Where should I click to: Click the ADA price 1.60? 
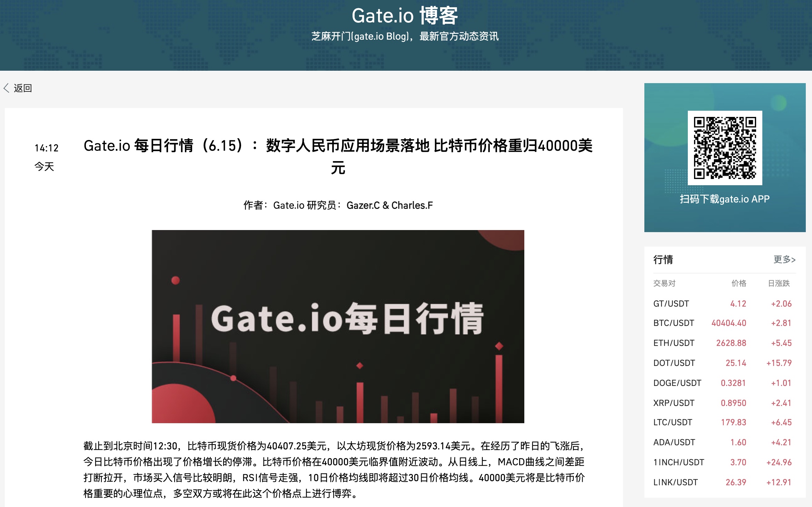[x=738, y=442]
